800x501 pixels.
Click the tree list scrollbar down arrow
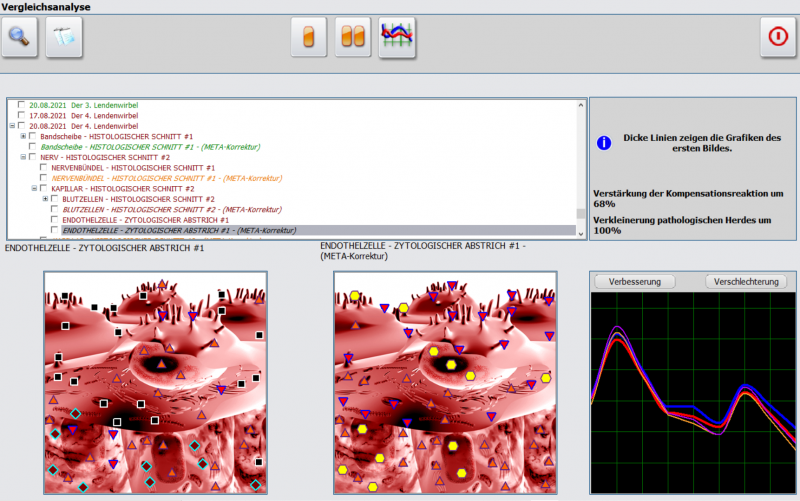(581, 233)
